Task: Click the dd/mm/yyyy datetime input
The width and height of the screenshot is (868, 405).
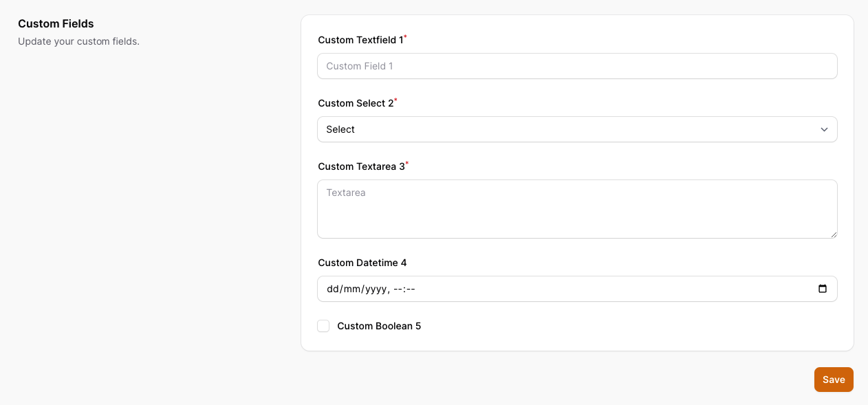Action: [481, 289]
